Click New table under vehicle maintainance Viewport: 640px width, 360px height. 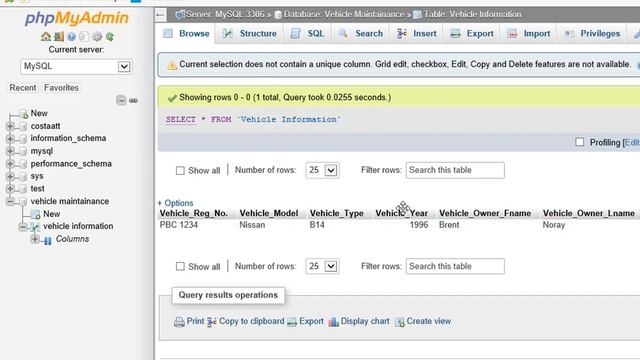(x=52, y=214)
